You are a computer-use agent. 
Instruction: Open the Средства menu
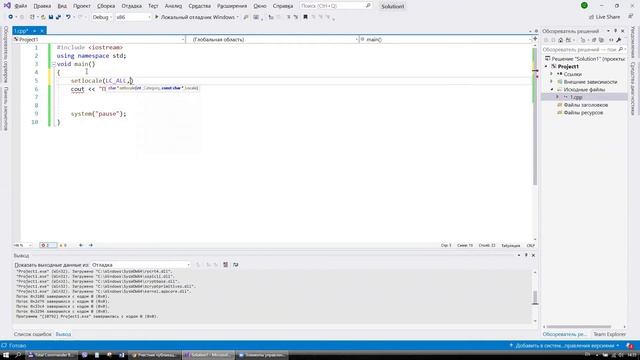coord(200,6)
